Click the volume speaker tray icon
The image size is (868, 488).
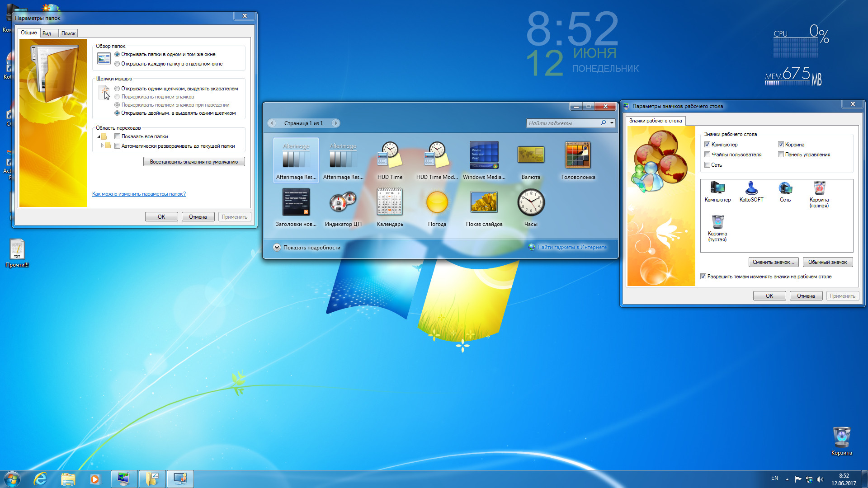pos(820,479)
